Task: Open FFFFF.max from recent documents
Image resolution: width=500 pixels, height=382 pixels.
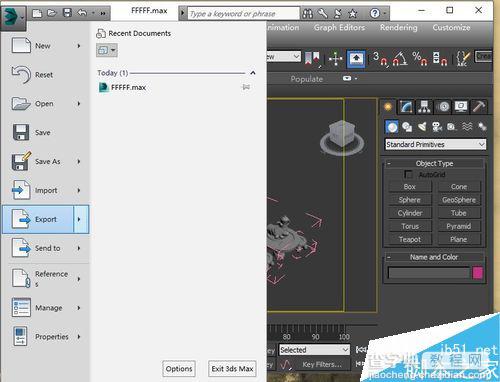Action: (x=123, y=87)
